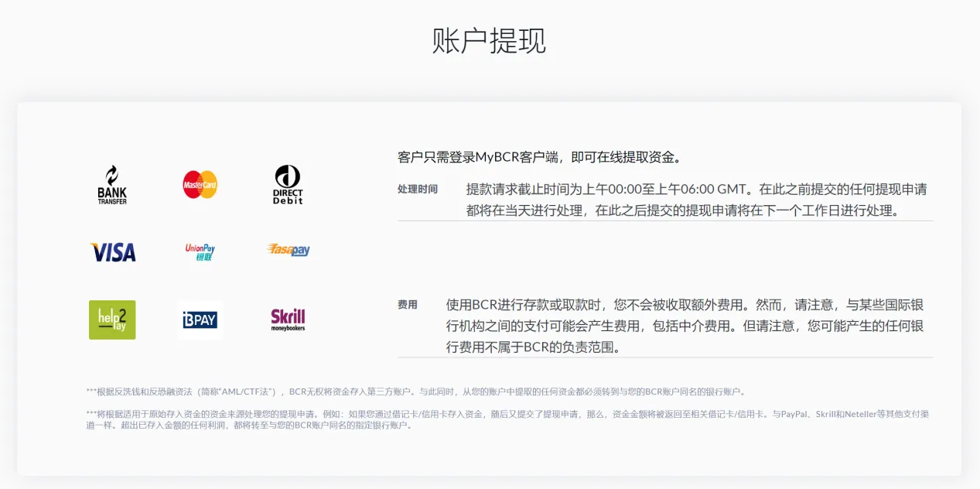Choose the Skrill moneybookers logo
Screen dimensions: 980x489
(288, 320)
